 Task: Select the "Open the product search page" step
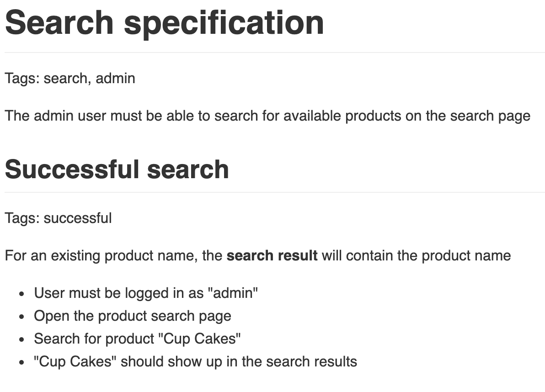point(133,316)
